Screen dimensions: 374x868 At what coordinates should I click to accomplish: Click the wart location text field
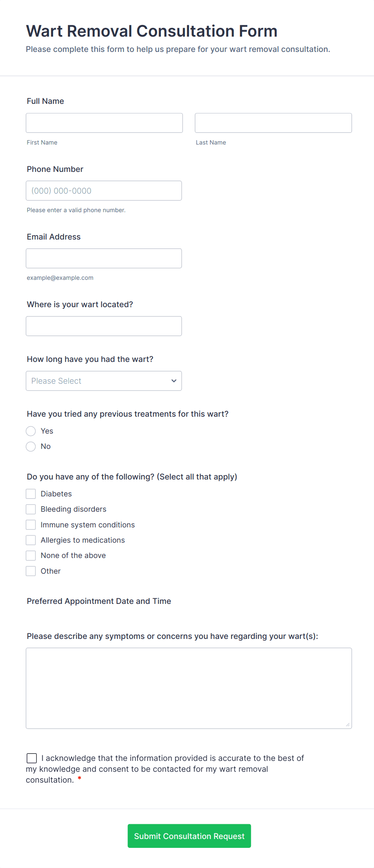pyautogui.click(x=104, y=326)
